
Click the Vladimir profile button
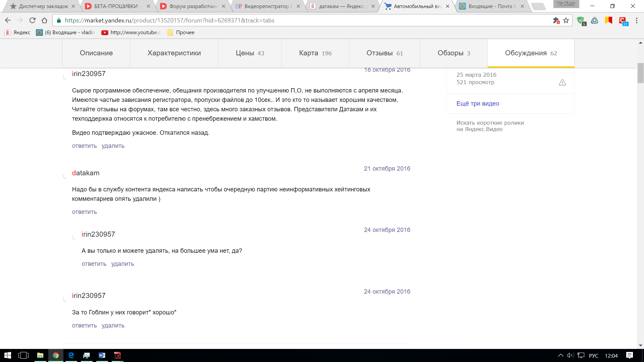pyautogui.click(x=566, y=4)
